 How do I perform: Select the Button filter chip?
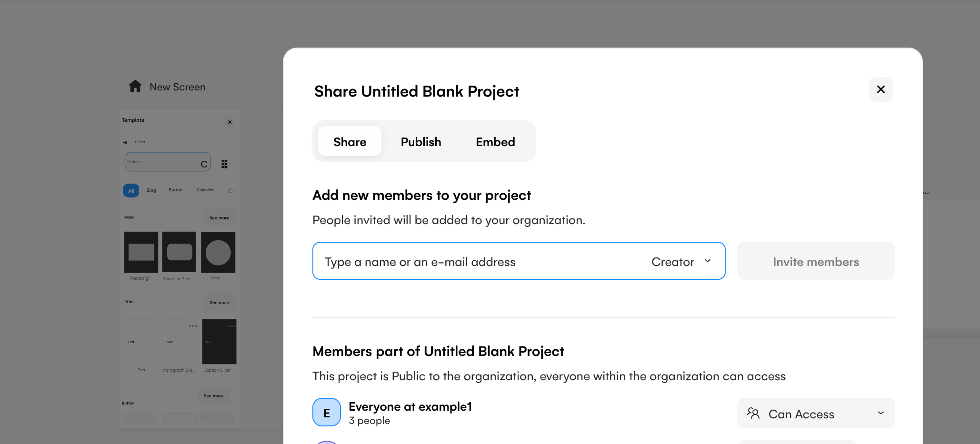tap(175, 190)
